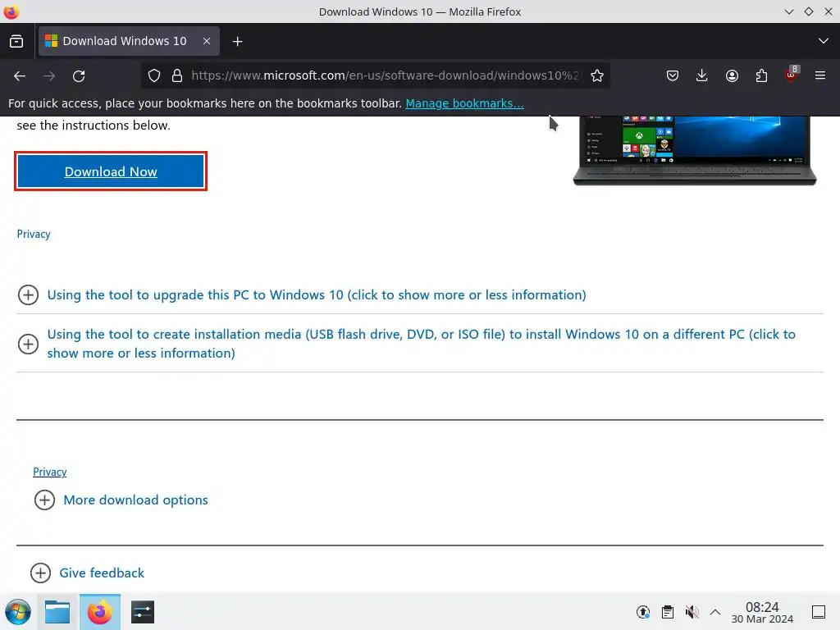Screen dimensions: 840x630
Task: Open the tracking protection shield icon
Action: click(154, 76)
